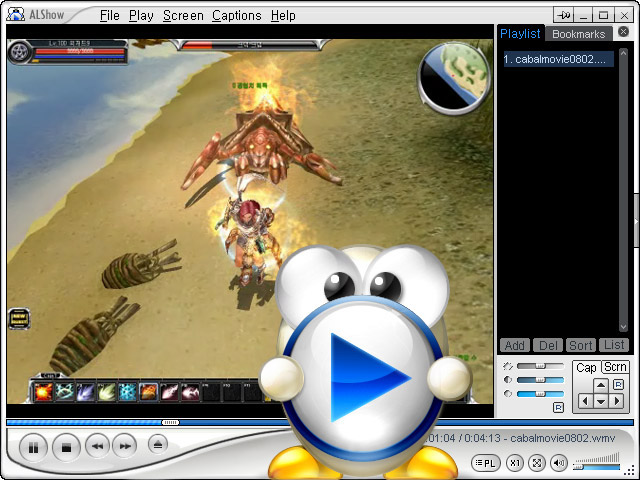Click the video seek bar handle
Screen dimensions: 640x480
[x=170, y=422]
